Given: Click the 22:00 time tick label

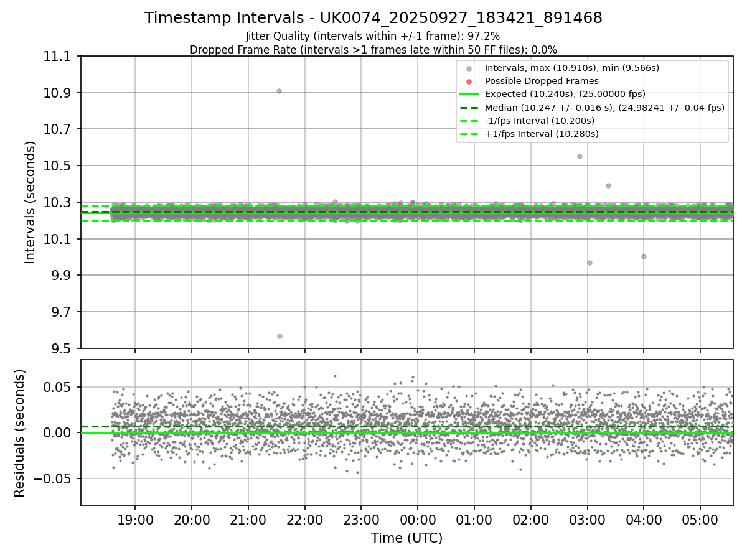Looking at the screenshot, I should (x=304, y=521).
